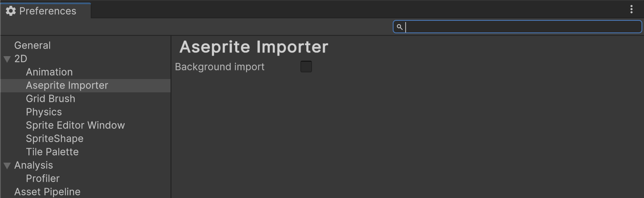
Task: Open Tile Palette settings
Action: pyautogui.click(x=52, y=152)
